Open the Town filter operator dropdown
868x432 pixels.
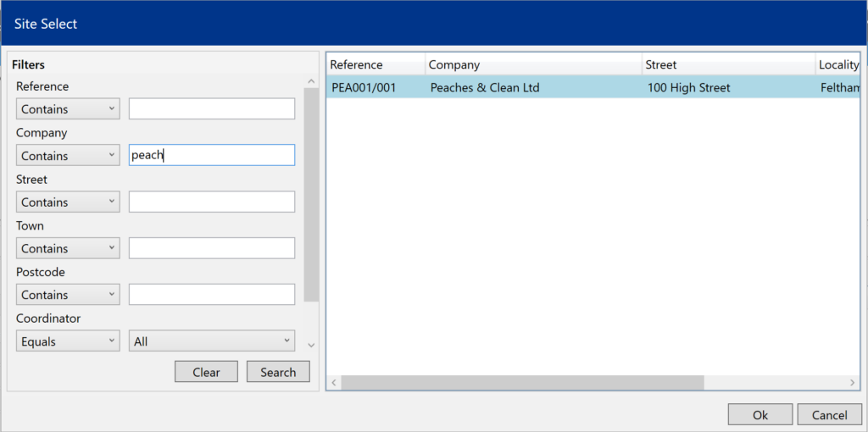pos(68,249)
